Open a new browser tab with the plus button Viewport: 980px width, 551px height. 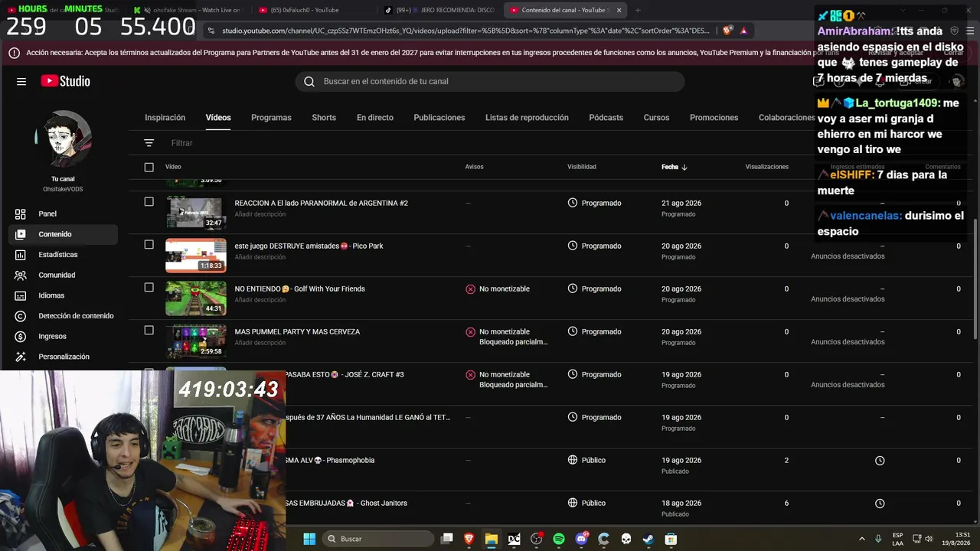pyautogui.click(x=638, y=10)
